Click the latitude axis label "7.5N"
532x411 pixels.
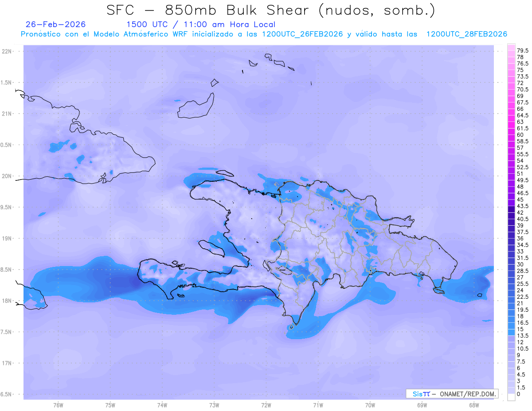6,332
